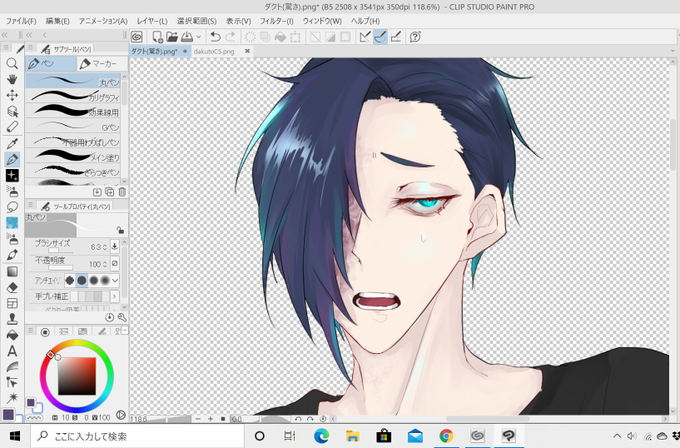Select the カリグラフィ brush preset

click(73, 96)
